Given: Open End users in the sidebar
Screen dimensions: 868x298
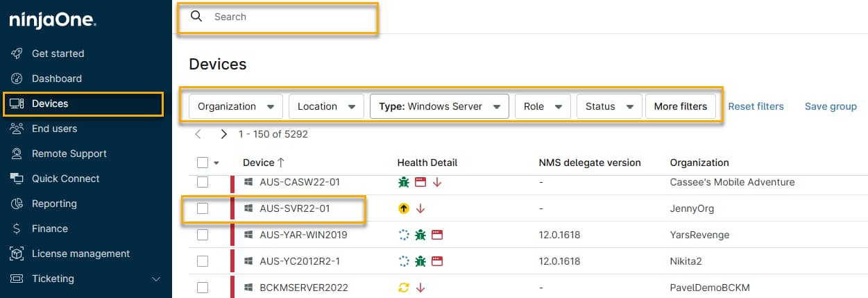Looking at the screenshot, I should click(54, 129).
